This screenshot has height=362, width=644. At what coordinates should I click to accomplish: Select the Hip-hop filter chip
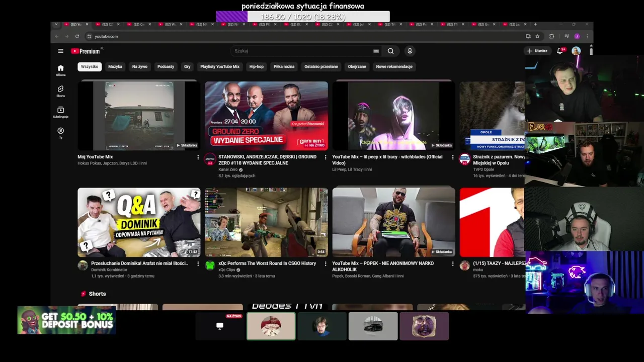click(257, 66)
